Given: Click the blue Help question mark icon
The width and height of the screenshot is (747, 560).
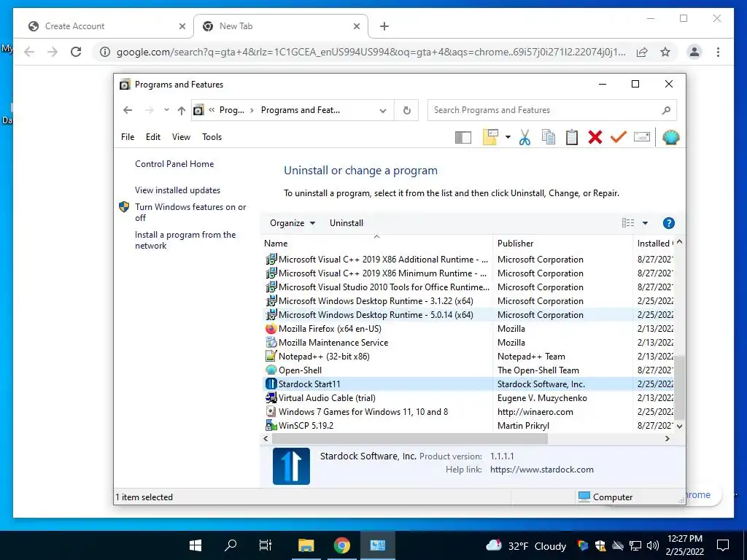Looking at the screenshot, I should point(668,223).
